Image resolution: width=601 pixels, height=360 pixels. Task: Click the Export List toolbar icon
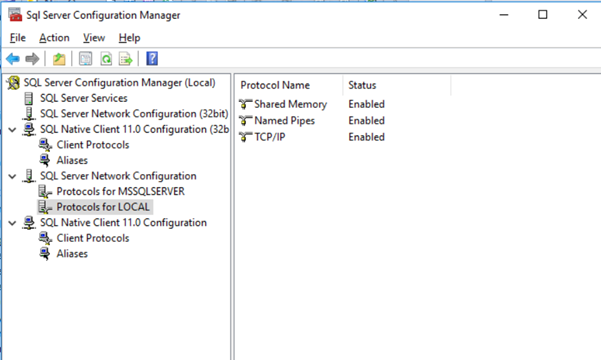pos(126,59)
